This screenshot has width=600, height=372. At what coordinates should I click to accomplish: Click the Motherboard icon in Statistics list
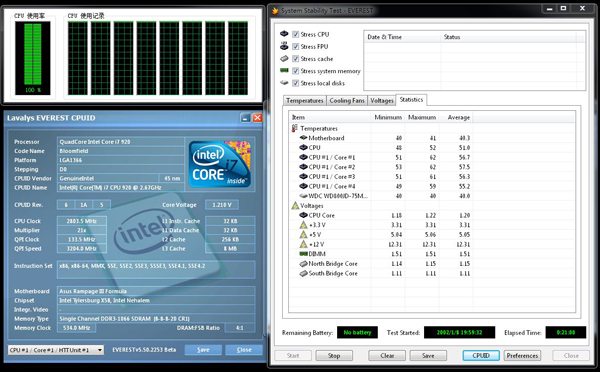303,138
